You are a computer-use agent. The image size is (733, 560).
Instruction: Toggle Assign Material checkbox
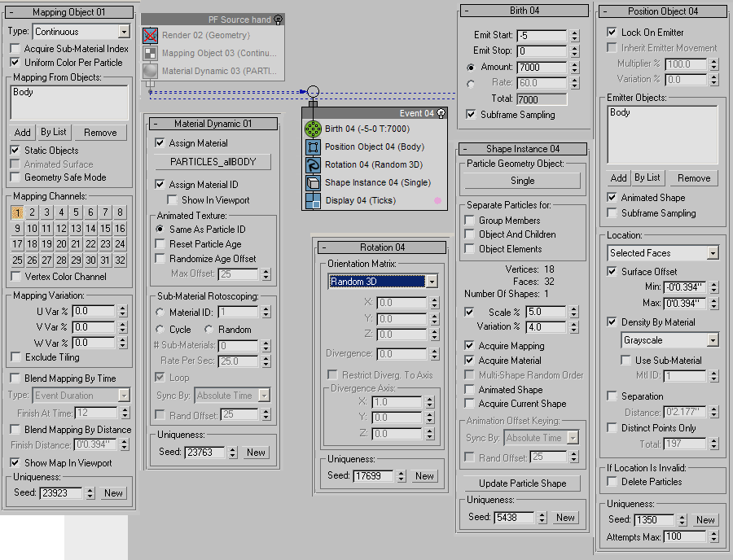pos(160,143)
